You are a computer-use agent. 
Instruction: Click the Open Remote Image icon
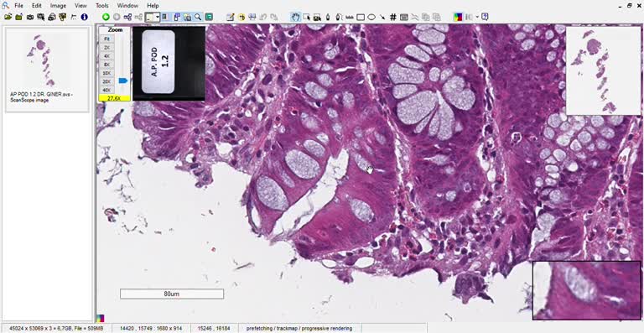coord(18,17)
